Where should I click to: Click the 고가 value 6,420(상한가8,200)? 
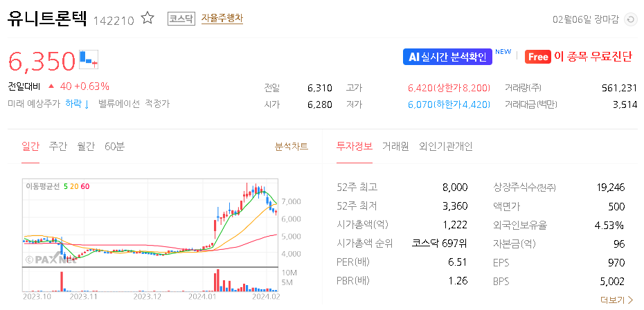[449, 88]
